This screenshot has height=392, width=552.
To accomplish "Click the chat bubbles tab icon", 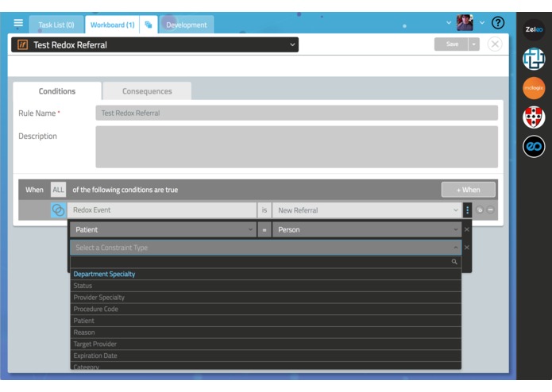I will pyautogui.click(x=149, y=25).
